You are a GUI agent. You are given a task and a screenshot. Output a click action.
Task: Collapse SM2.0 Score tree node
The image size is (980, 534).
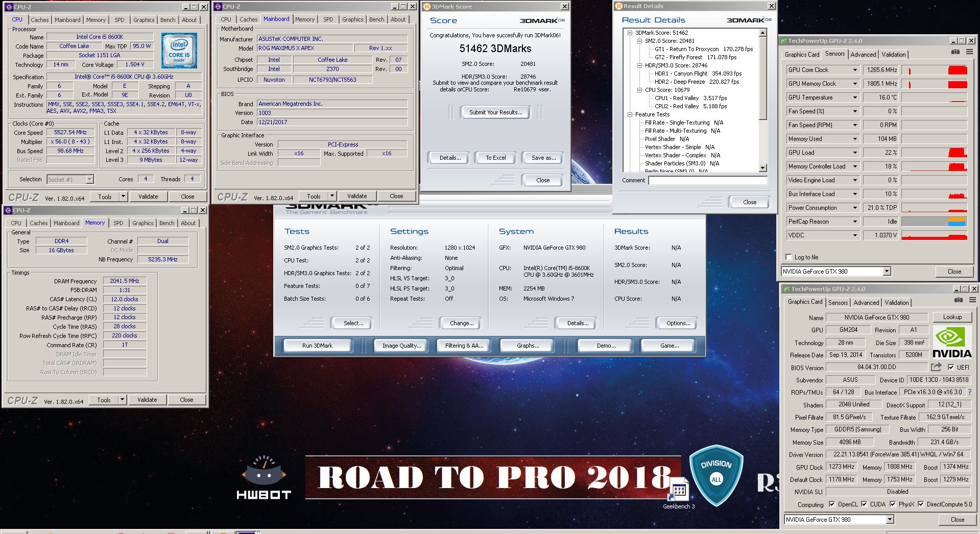click(639, 41)
